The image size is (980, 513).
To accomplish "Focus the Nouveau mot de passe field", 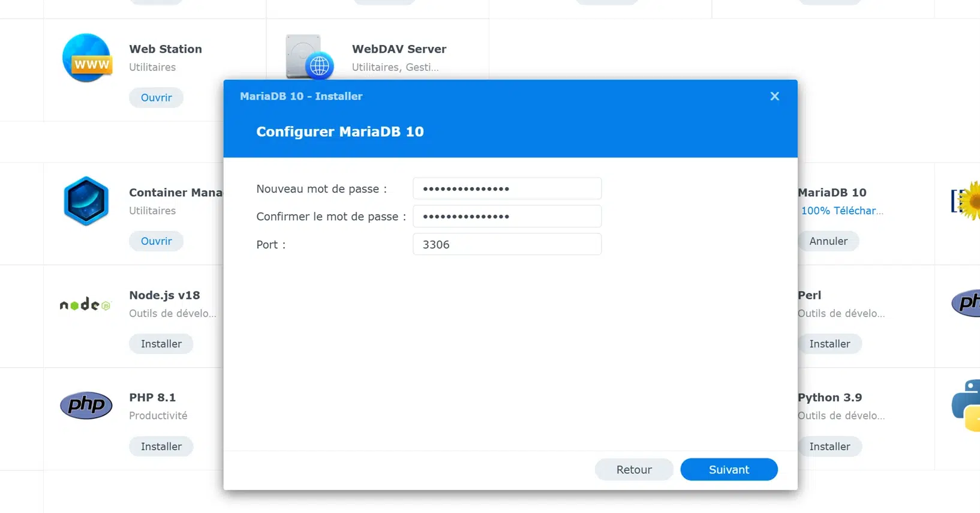I will pos(507,188).
